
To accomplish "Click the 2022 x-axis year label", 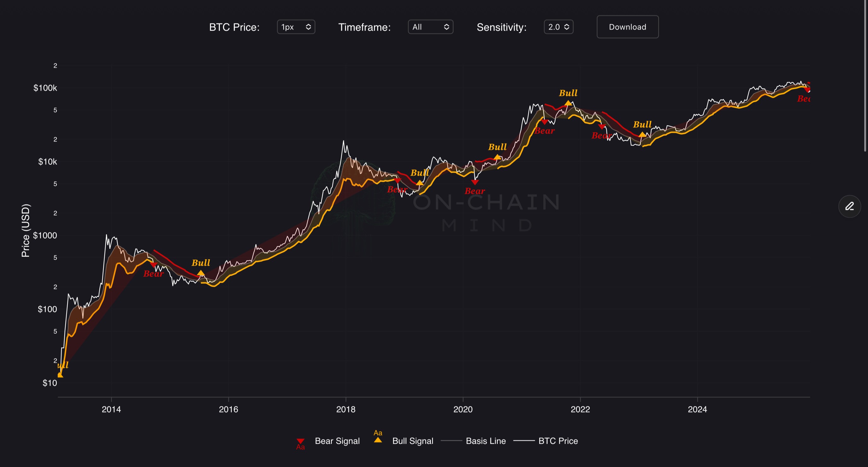I will pyautogui.click(x=580, y=409).
